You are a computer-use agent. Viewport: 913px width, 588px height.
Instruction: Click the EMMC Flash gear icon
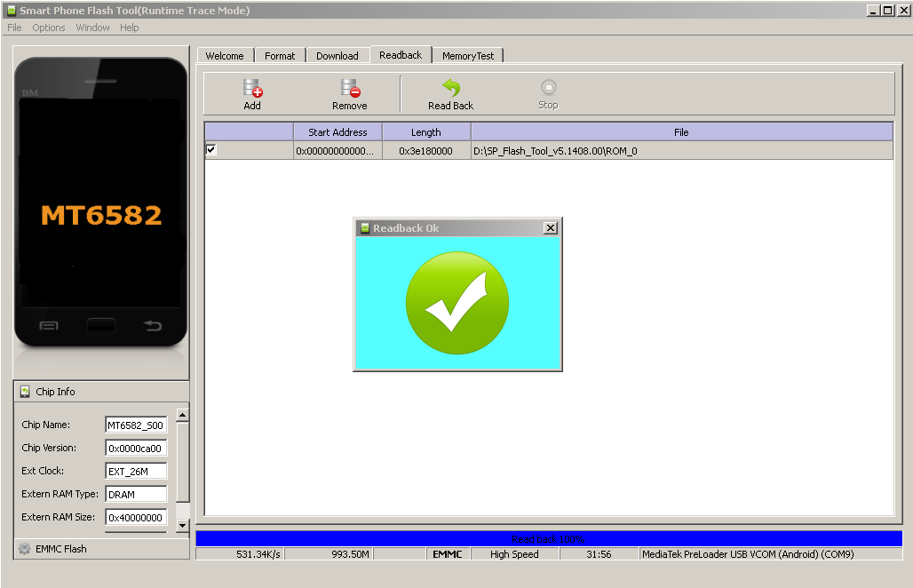(x=25, y=549)
